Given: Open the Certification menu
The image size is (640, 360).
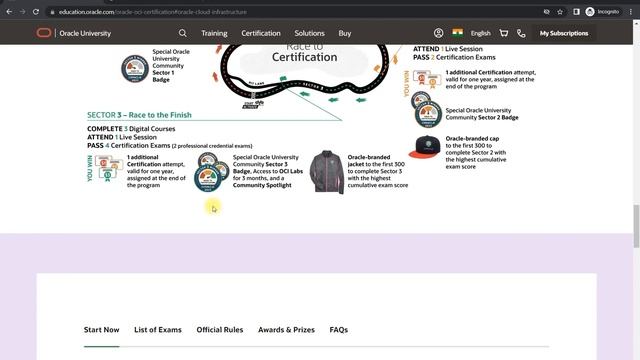Looking at the screenshot, I should coord(261,33).
